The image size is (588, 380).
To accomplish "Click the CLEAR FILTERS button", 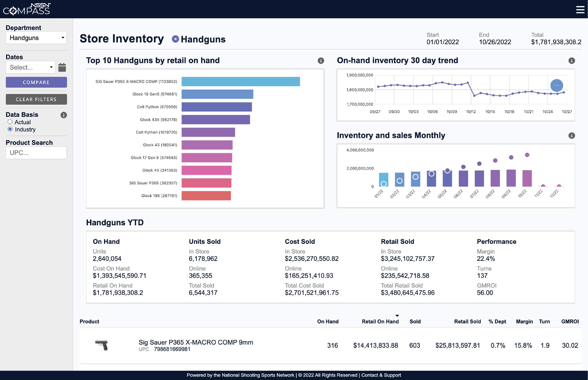I will point(36,99).
